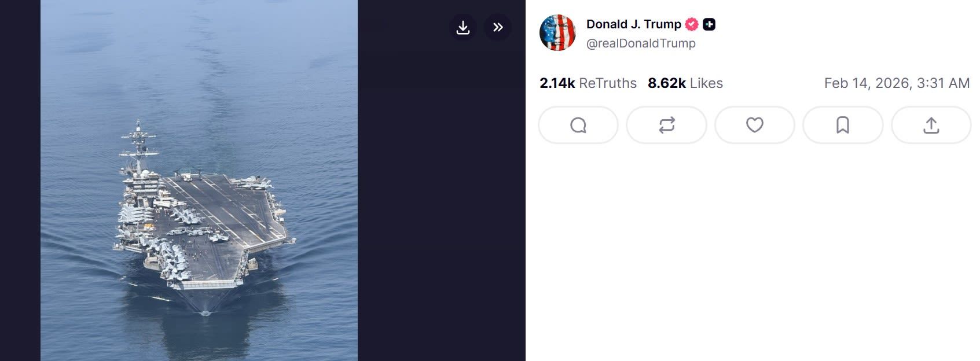Open the @realDonaldTrump handle link

tap(641, 43)
